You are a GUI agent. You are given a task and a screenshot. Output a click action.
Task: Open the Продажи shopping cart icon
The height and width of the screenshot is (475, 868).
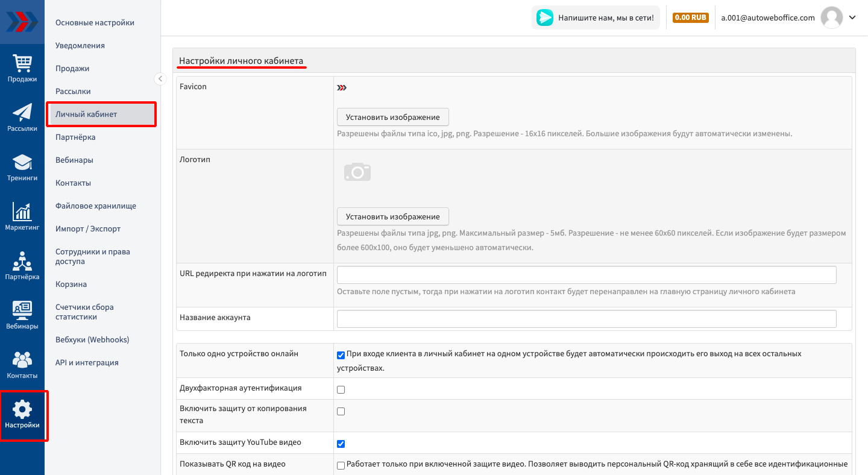point(22,64)
